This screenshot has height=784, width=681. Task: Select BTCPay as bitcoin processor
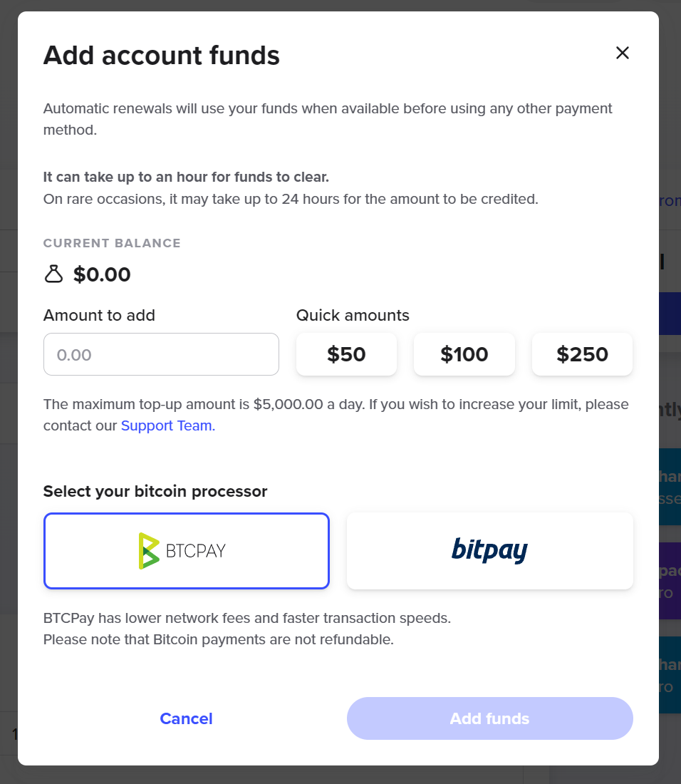(x=187, y=551)
